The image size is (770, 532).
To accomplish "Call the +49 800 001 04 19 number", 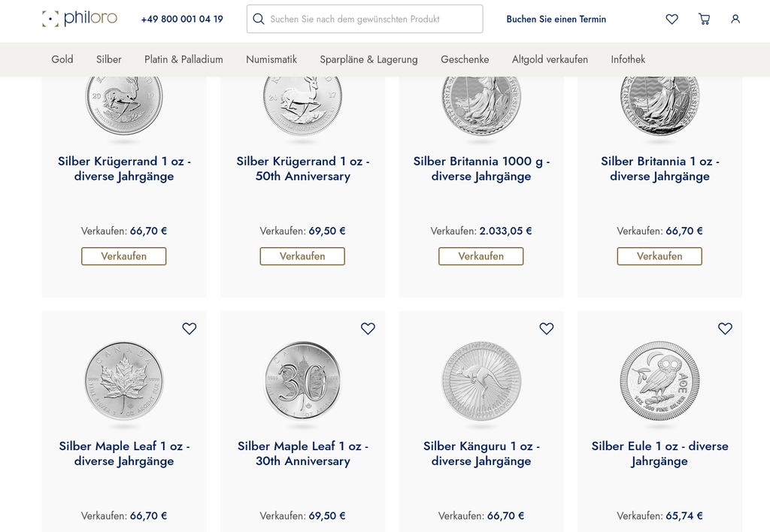I will point(182,19).
